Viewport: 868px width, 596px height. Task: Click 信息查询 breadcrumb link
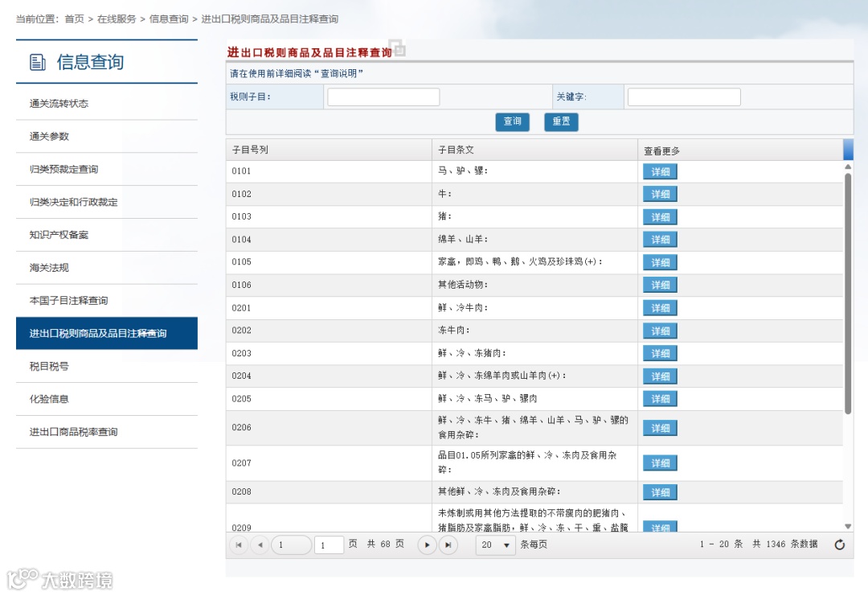(169, 18)
